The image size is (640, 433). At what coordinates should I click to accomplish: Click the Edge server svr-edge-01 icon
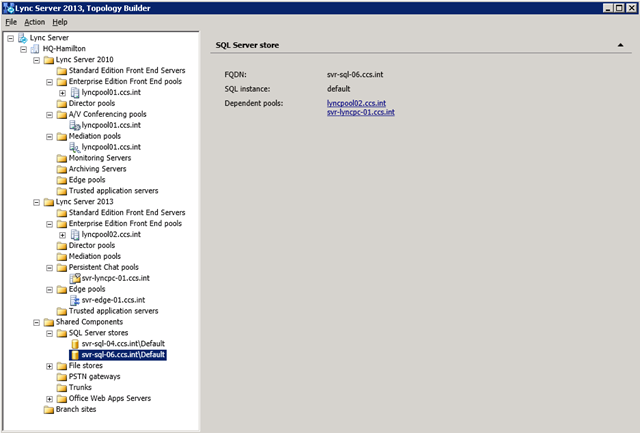point(75,300)
